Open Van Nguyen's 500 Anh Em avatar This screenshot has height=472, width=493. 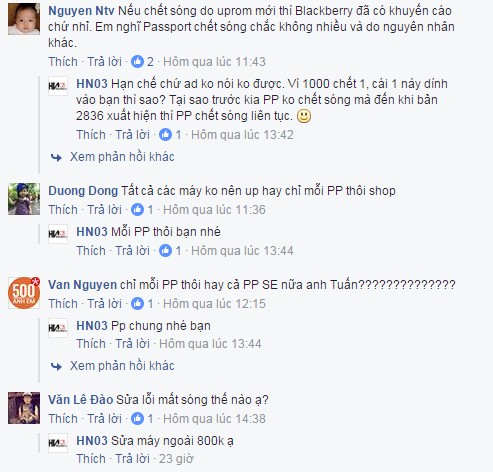pyautogui.click(x=24, y=293)
